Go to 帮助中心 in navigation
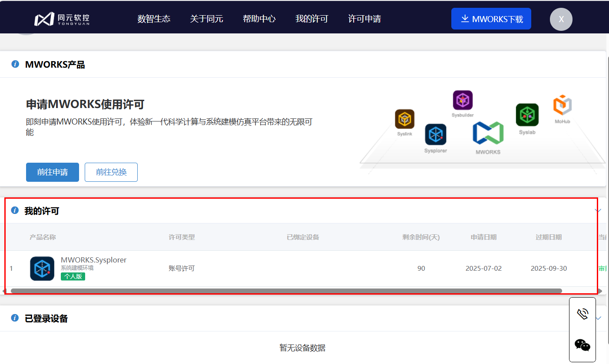This screenshot has height=364, width=609. click(259, 19)
